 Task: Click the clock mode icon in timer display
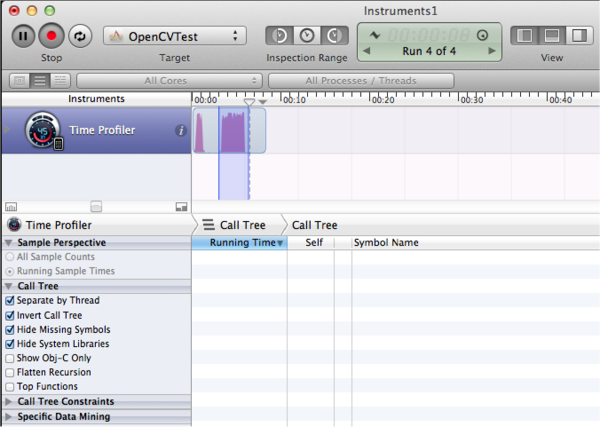[x=483, y=36]
